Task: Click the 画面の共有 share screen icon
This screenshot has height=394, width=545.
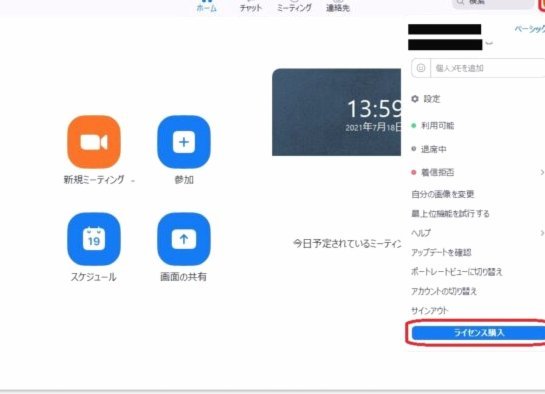Action: point(184,239)
